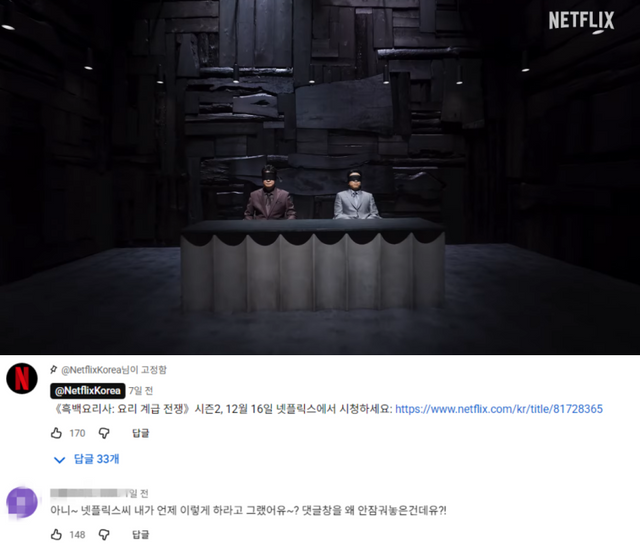Click the 170 like count on the pinned comment
The image size is (640, 552).
[77, 433]
